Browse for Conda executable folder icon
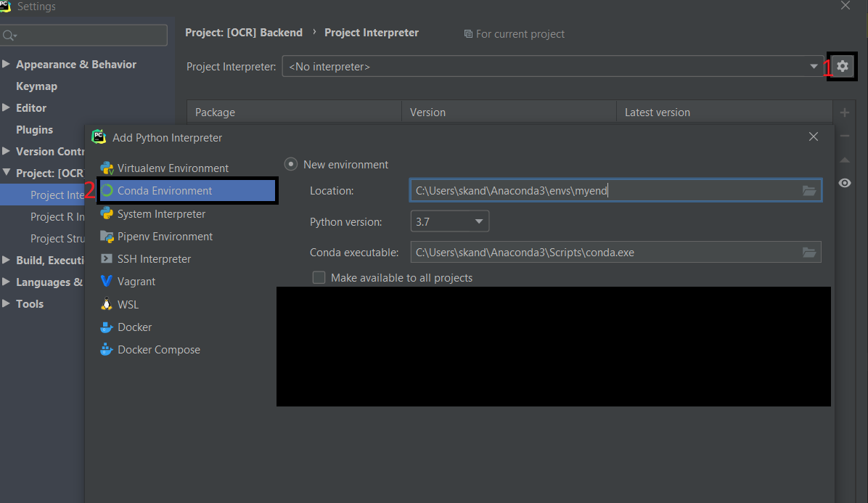Image resolution: width=868 pixels, height=503 pixels. [x=809, y=253]
